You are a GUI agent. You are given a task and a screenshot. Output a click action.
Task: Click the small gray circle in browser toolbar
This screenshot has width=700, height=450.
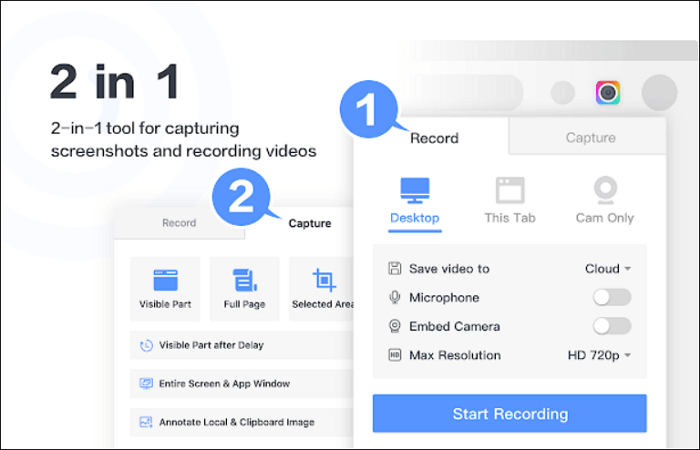click(563, 93)
